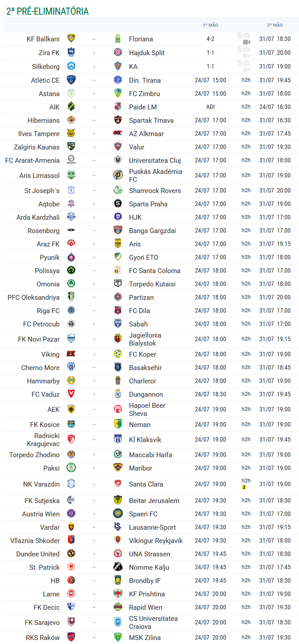This screenshot has height=644, width=299.
Task: Click the Partizan club badge
Action: pos(118,297)
